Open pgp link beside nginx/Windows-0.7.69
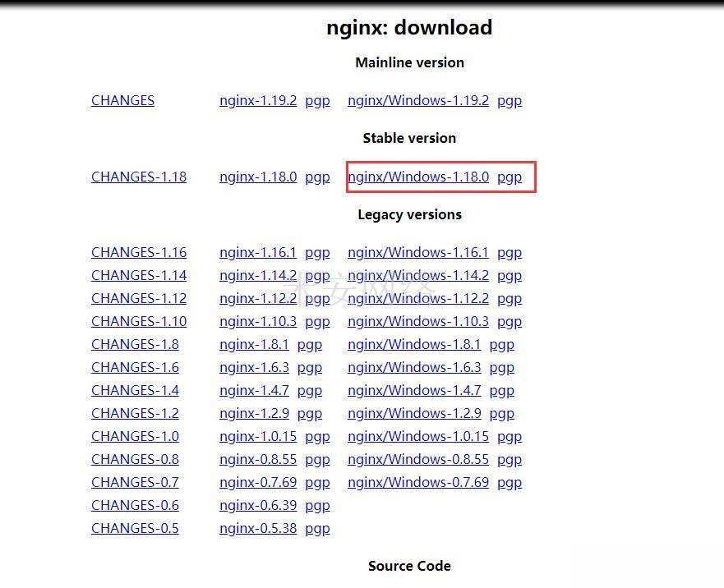This screenshot has width=724, height=588. (x=510, y=484)
